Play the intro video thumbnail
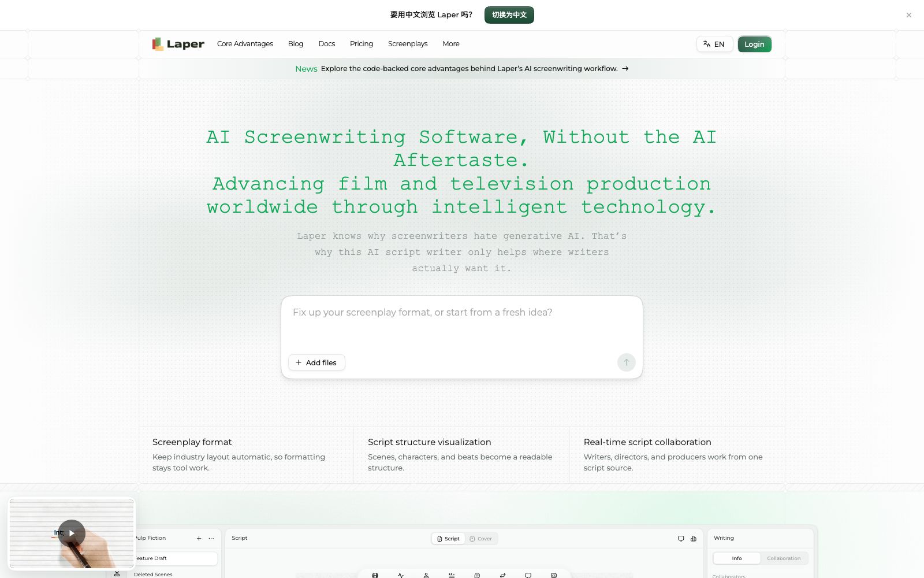 [72, 533]
